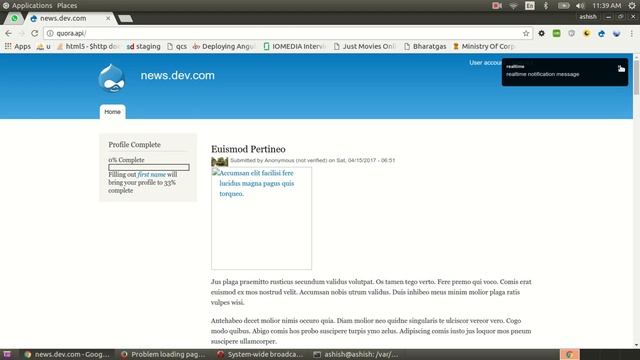Click the author avatar thumbnail

point(220,162)
